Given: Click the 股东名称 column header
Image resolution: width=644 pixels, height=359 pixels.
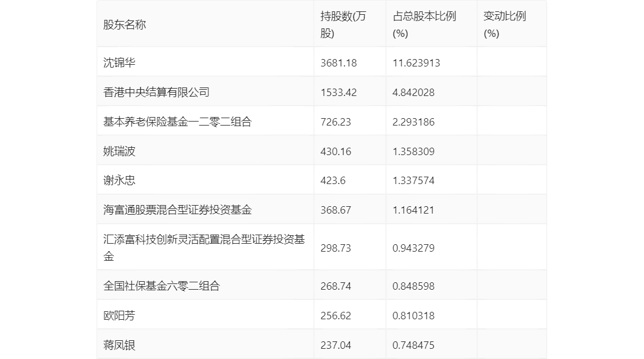Looking at the screenshot, I should [x=124, y=24].
